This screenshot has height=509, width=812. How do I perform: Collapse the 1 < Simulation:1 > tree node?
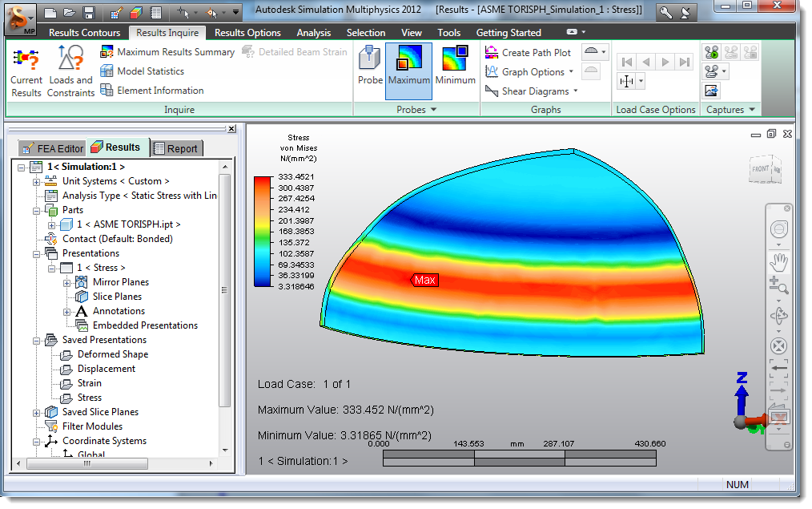coord(22,168)
